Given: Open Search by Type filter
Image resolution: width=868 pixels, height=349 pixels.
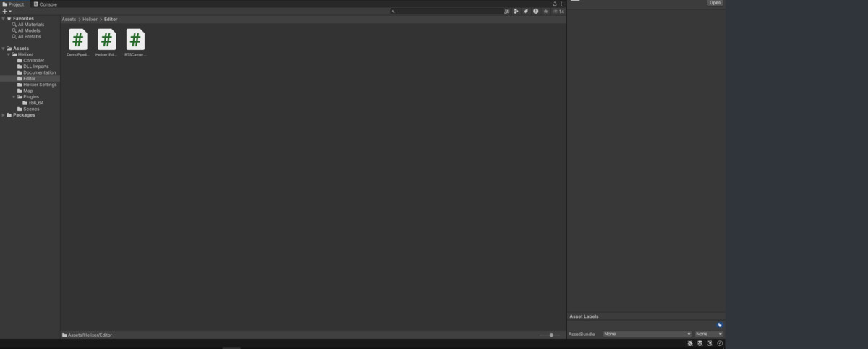Looking at the screenshot, I should (x=516, y=12).
